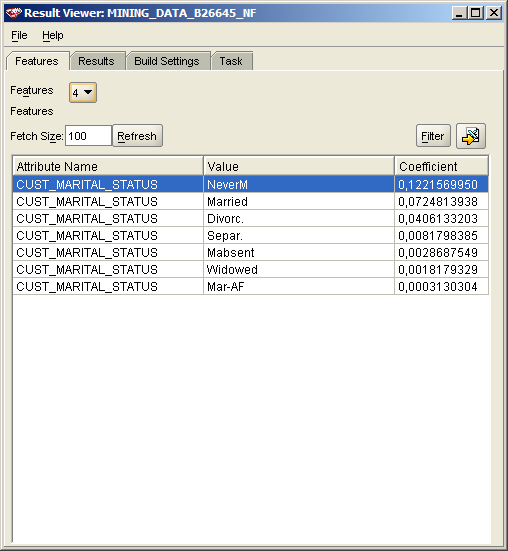Sort by Attribute Name column header
Viewport: 508px width, 551px height.
108,166
